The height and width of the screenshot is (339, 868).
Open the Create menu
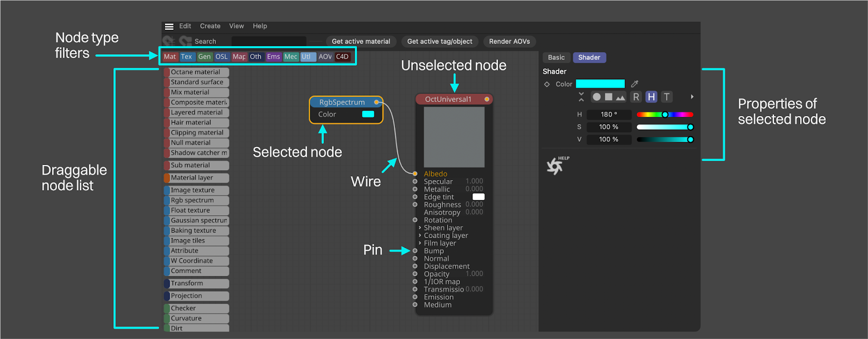(x=210, y=26)
